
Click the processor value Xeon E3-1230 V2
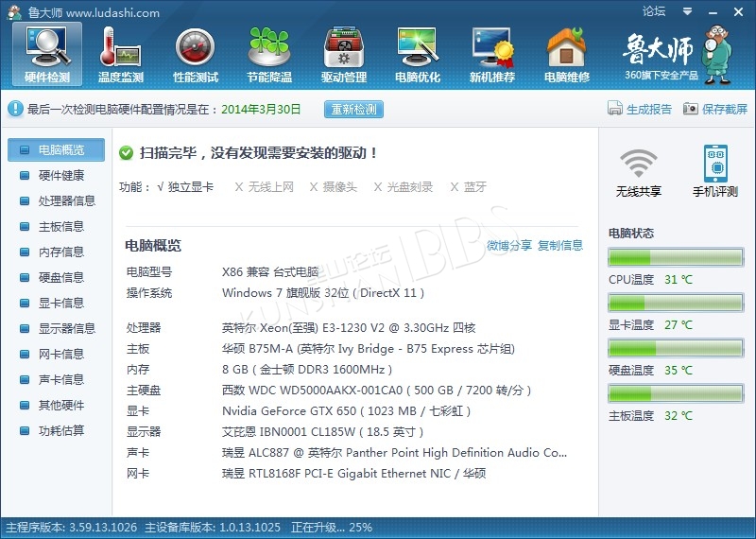(349, 328)
